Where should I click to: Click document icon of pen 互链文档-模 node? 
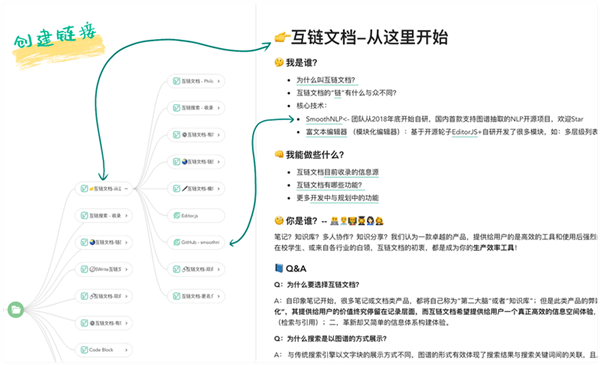click(176, 189)
